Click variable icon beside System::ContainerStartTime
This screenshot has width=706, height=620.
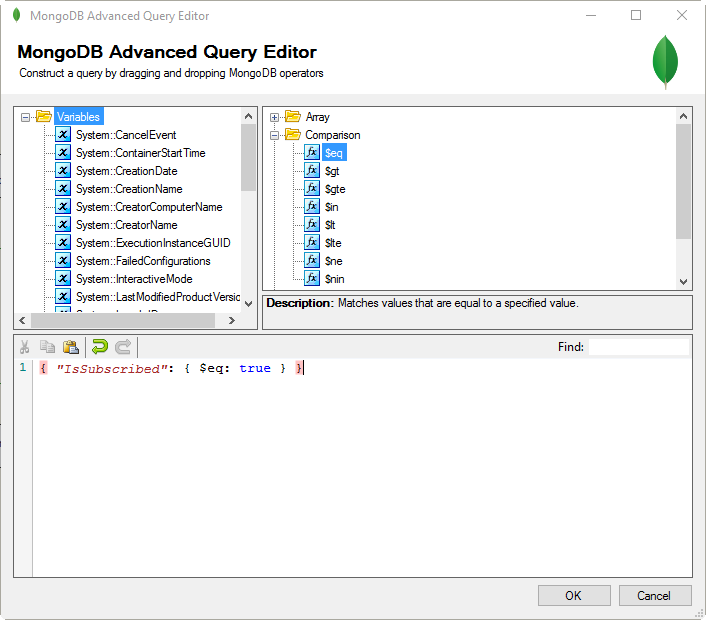pos(63,152)
